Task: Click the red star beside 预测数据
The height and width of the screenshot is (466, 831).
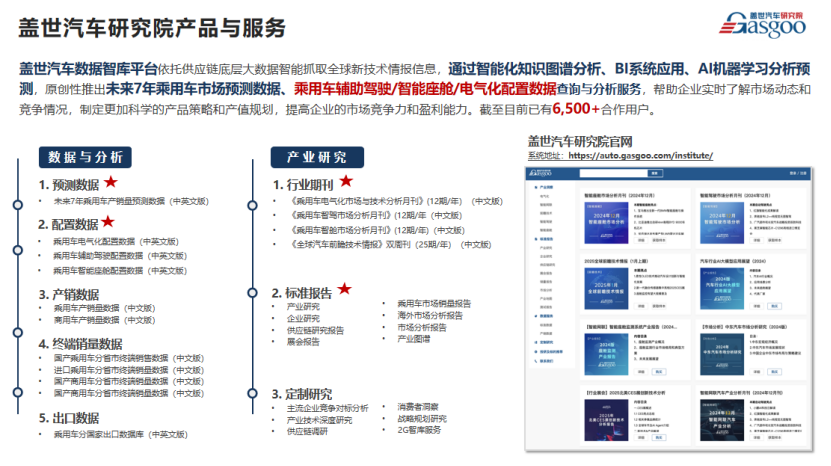Action: [110, 182]
